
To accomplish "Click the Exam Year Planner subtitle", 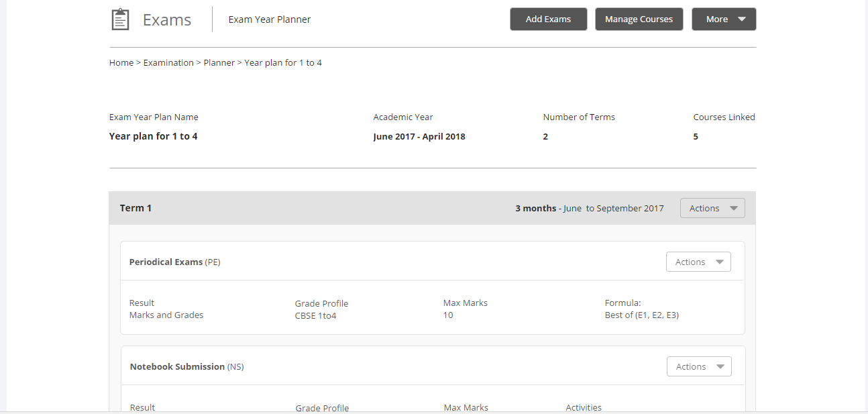I will tap(270, 19).
